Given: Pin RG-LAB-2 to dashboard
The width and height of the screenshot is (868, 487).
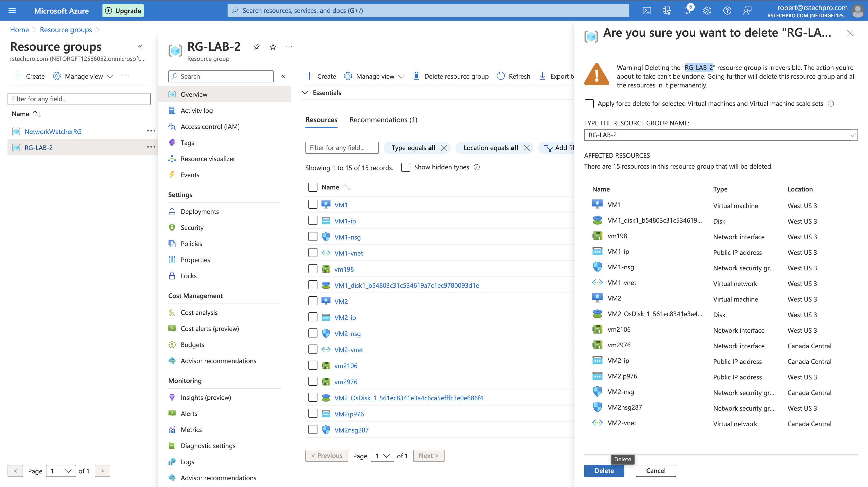Looking at the screenshot, I should click(x=257, y=47).
